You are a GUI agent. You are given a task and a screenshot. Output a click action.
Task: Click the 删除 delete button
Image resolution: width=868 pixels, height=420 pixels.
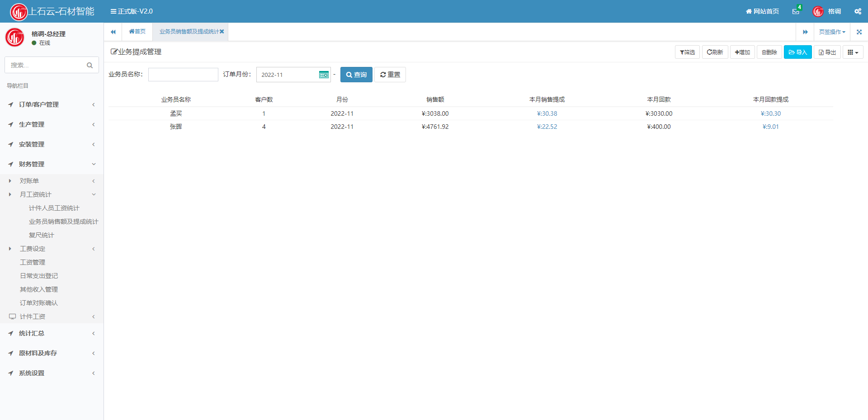(769, 52)
